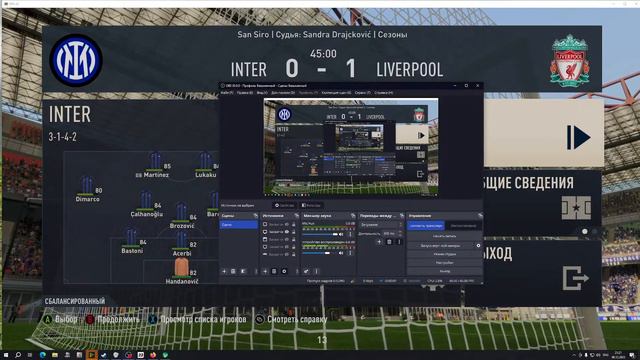This screenshot has width=640, height=360.
Task: Open Вид menu in OBS
Action: point(262,93)
